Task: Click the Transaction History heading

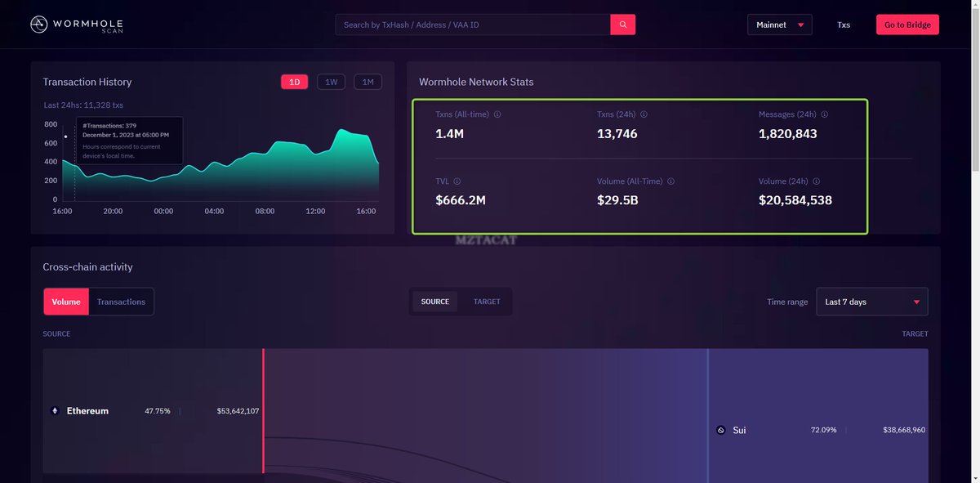Action: (87, 82)
